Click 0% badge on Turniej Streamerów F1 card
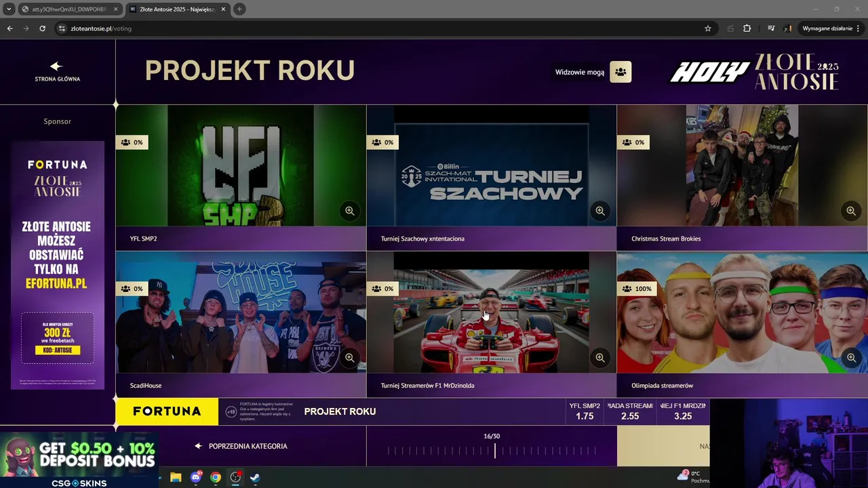This screenshot has height=488, width=868. click(x=382, y=289)
